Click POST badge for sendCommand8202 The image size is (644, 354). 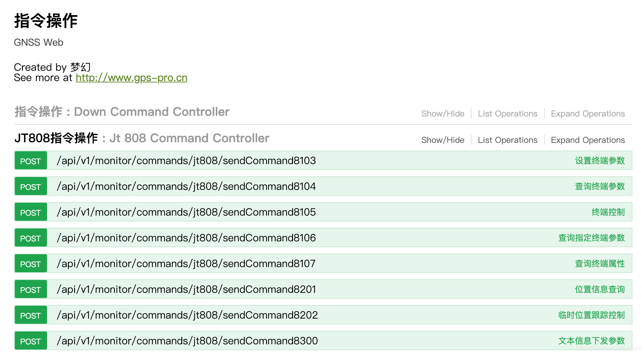(31, 315)
